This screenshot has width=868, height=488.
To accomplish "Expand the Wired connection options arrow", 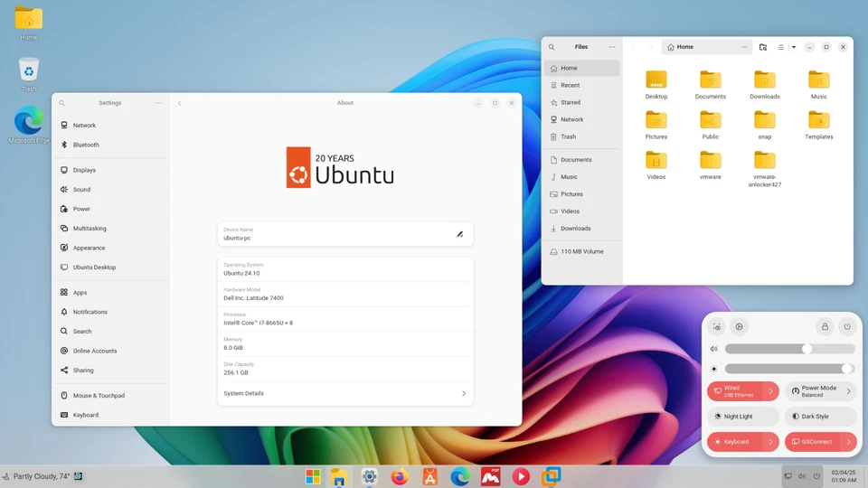I will (771, 391).
